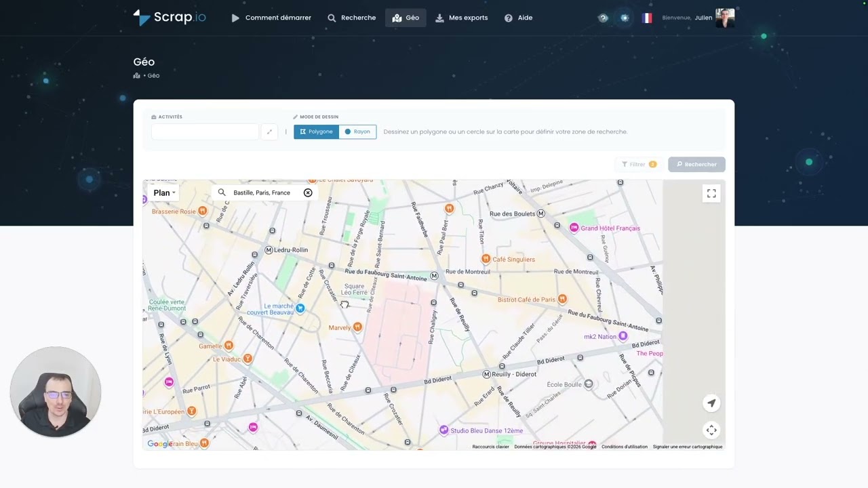
Task: Open Mes exports in the navigation
Action: coord(461,18)
